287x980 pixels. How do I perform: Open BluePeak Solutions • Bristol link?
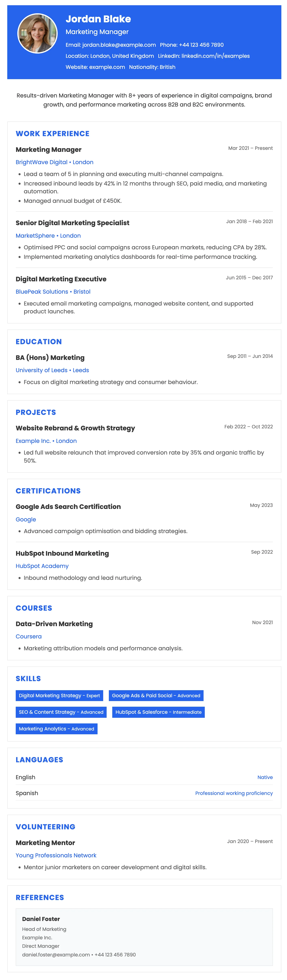53,291
